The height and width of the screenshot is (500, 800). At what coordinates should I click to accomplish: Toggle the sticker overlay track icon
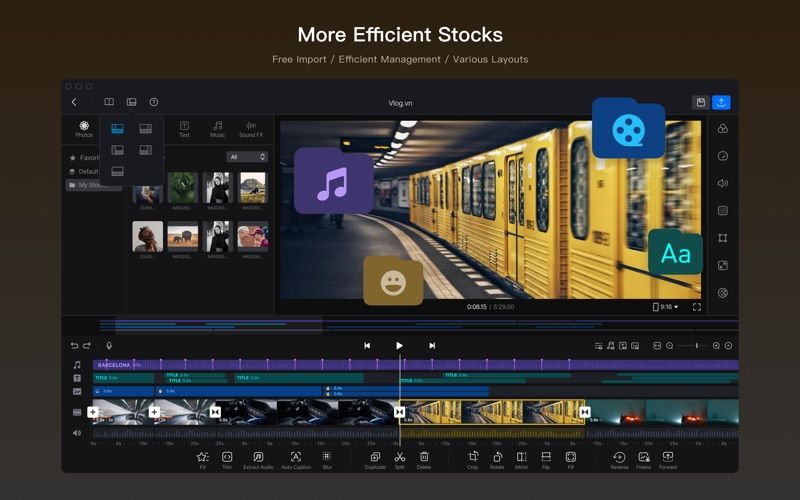point(77,391)
